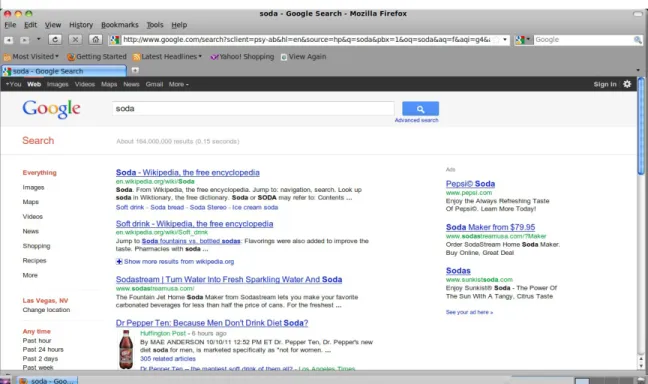Click the site identity icon in address bar

pyautogui.click(x=114, y=40)
